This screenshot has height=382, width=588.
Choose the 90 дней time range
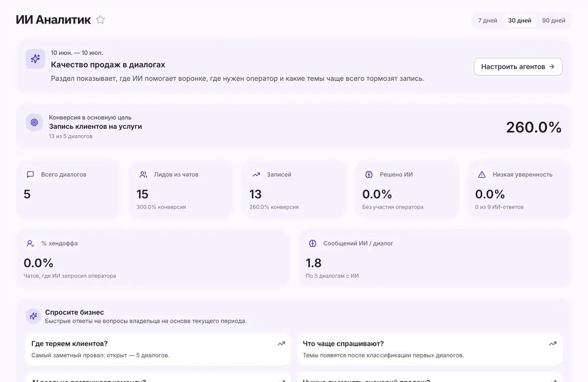[x=554, y=21]
